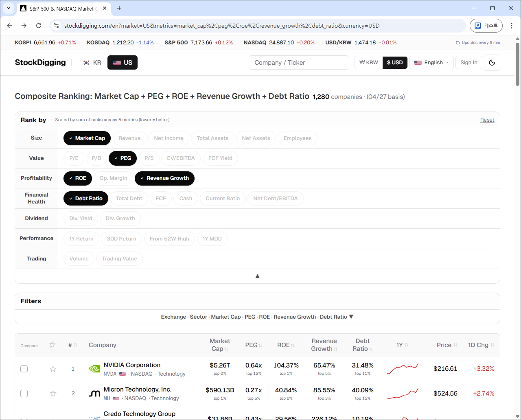Star NVIDIA Corporation as favorite

tap(53, 369)
